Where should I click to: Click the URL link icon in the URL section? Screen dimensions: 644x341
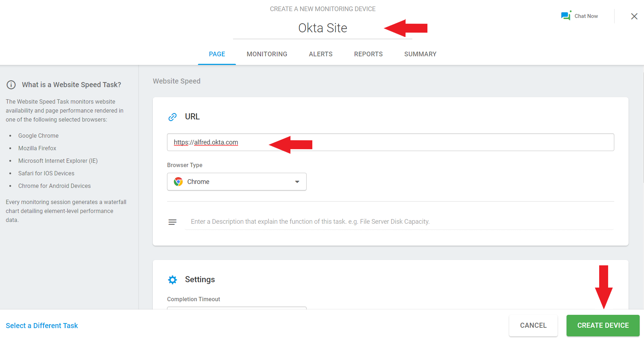172,117
